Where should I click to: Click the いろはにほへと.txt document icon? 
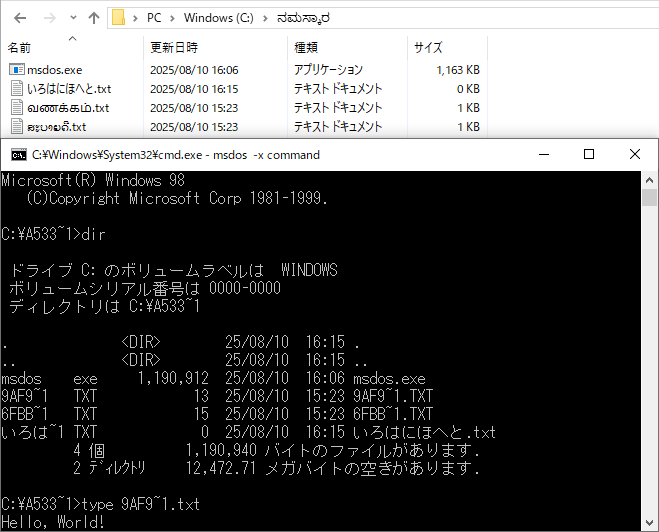[17, 89]
